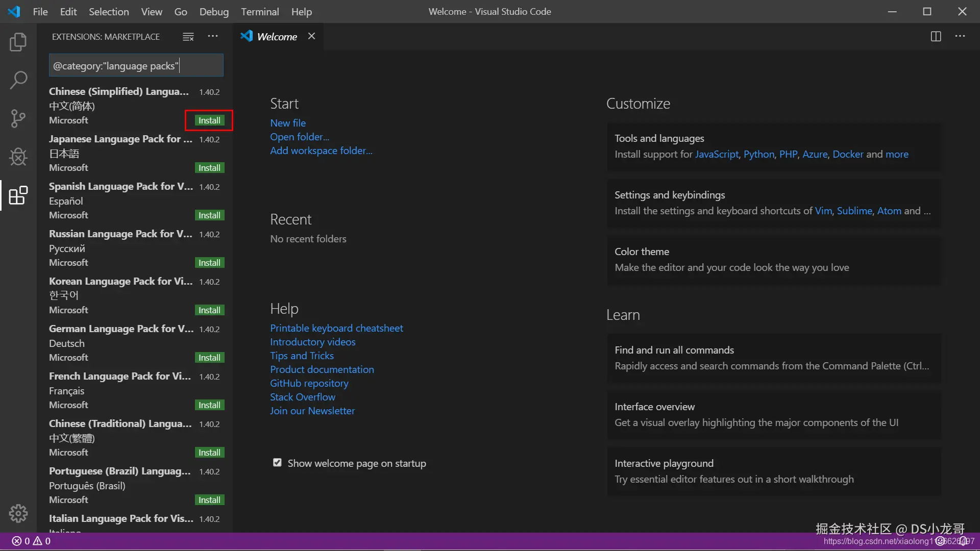
Task: Open the Explorer view in activity bar
Action: point(18,42)
